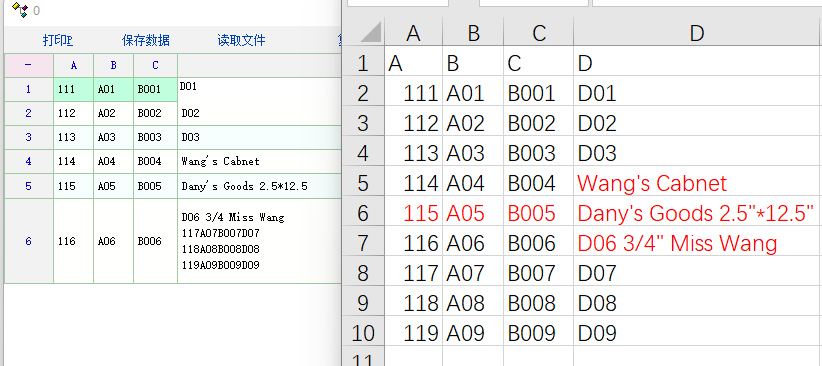
Task: Click the multi-line cell starting with D06 3/4 Miss Wang
Action: [259, 241]
